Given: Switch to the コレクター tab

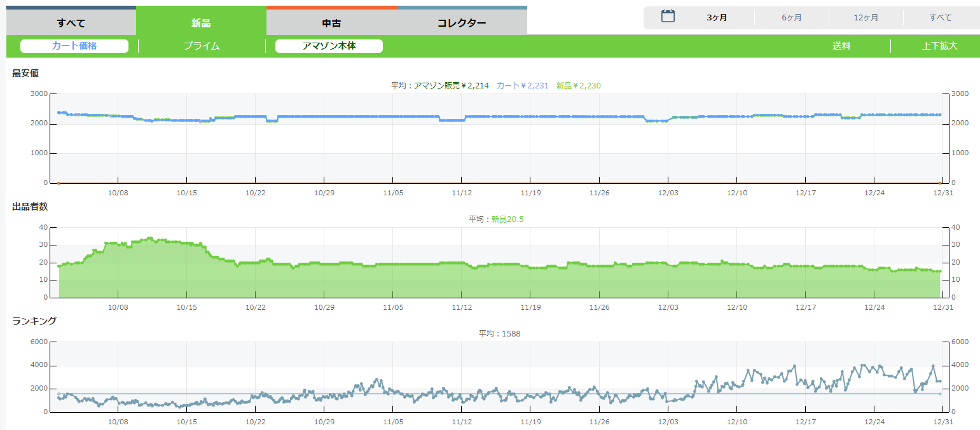Looking at the screenshot, I should pyautogui.click(x=462, y=24).
